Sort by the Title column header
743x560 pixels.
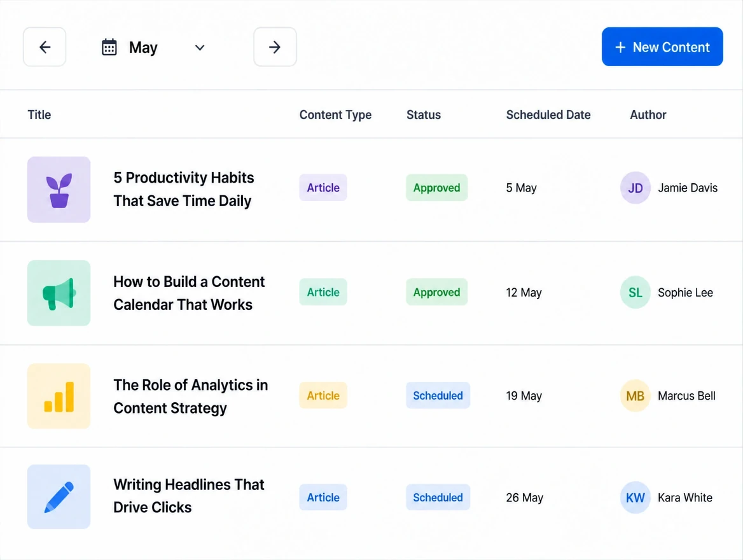coord(39,115)
